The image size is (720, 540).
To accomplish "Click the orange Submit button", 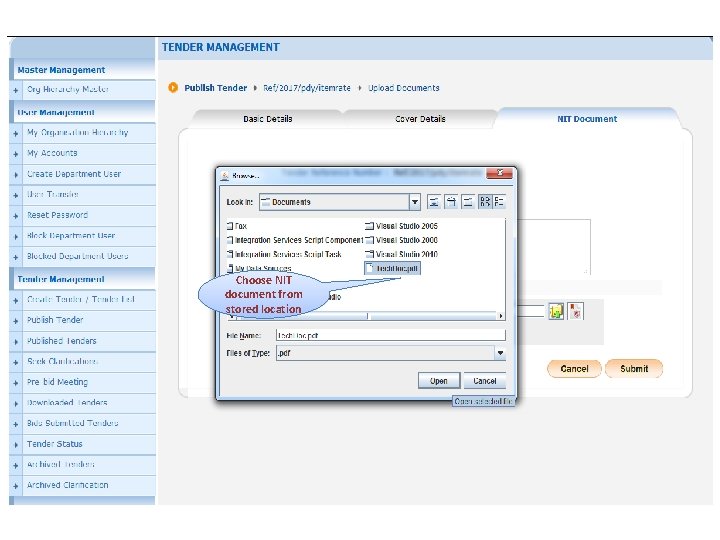I will [x=634, y=368].
